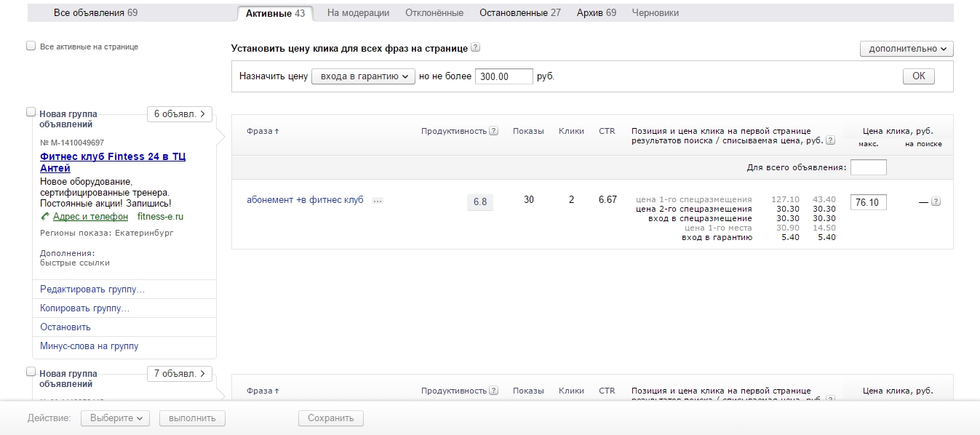980x435 pixels.
Task: Click the цена 1-го спецразмещения row label
Action: (694, 199)
